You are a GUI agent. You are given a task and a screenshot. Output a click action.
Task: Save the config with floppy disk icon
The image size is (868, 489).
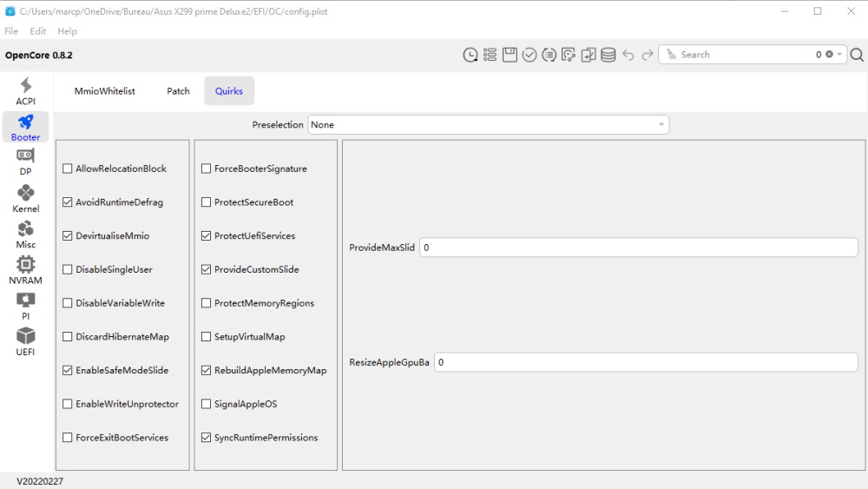[x=510, y=55]
